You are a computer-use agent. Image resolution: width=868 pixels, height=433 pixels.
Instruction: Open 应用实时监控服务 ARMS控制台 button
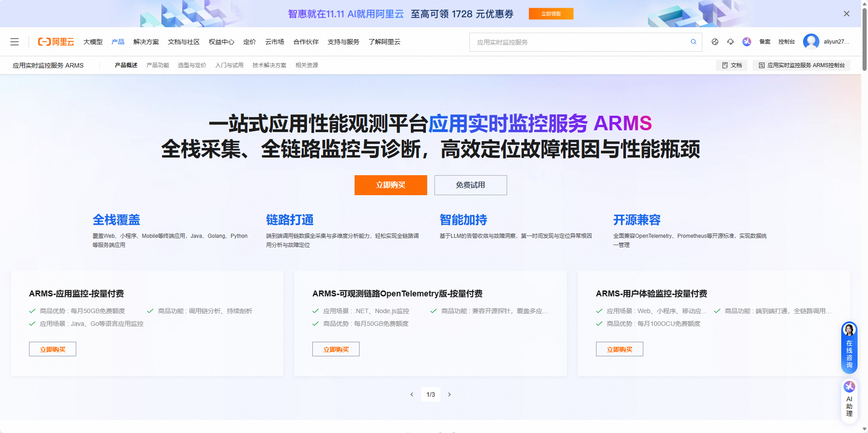point(802,65)
